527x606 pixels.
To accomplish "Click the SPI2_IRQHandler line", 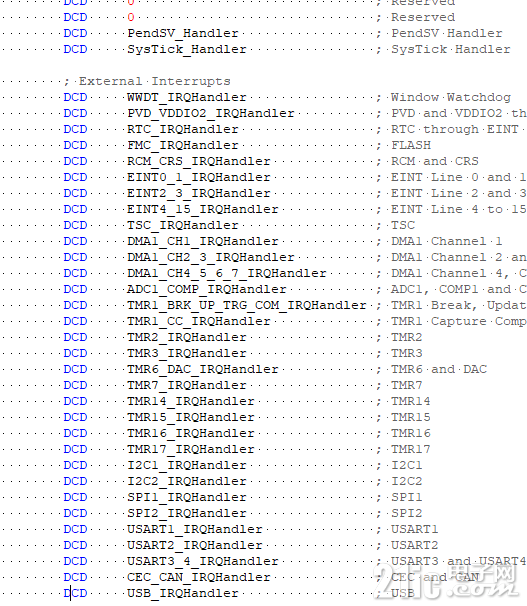I will click(187, 513).
